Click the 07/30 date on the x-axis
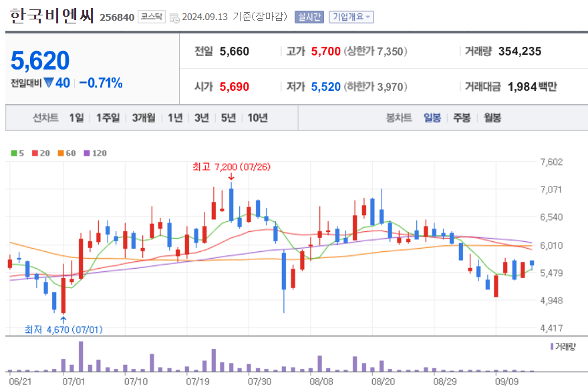The height and width of the screenshot is (389, 588). point(259,382)
